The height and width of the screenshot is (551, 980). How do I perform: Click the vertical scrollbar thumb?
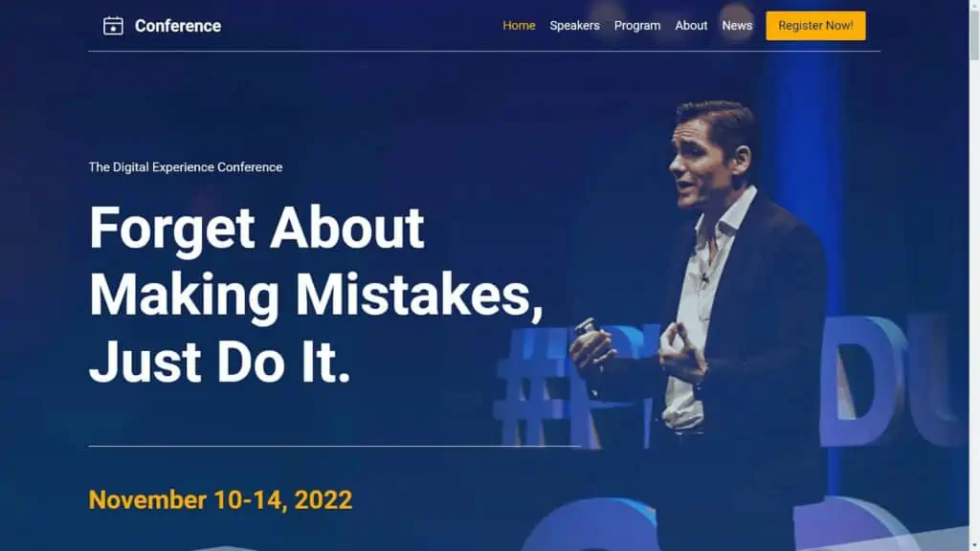pyautogui.click(x=974, y=34)
